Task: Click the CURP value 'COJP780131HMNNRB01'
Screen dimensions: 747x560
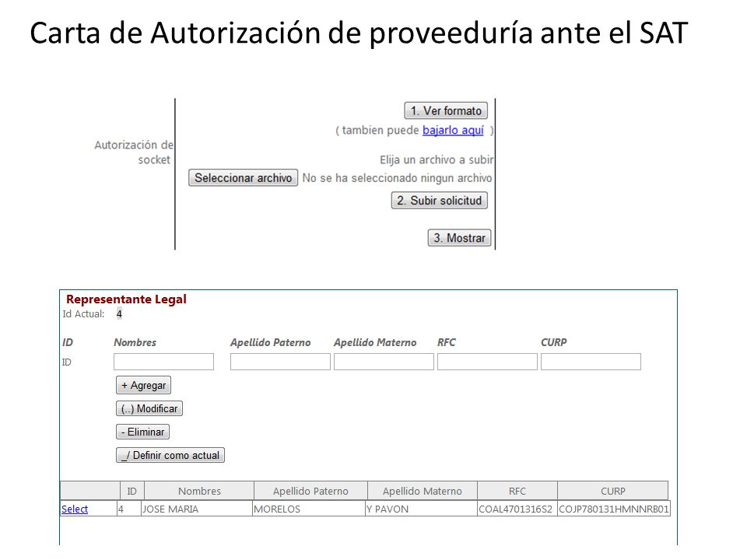Action: [614, 509]
